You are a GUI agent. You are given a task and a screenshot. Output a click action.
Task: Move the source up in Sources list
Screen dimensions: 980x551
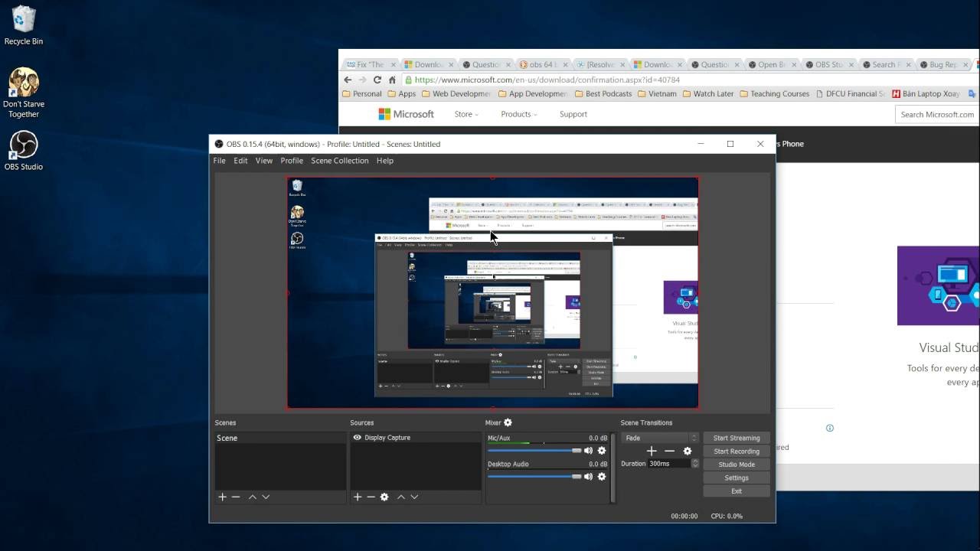coord(400,497)
